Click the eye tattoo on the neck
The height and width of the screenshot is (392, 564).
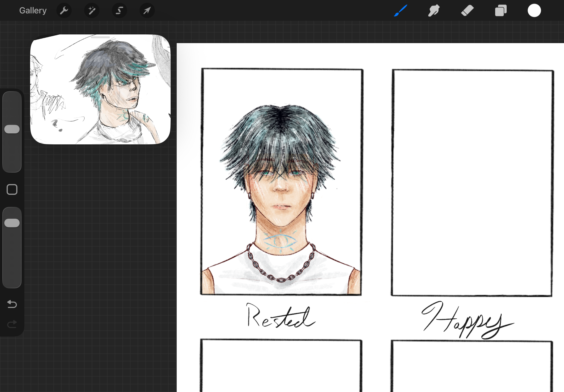click(280, 240)
